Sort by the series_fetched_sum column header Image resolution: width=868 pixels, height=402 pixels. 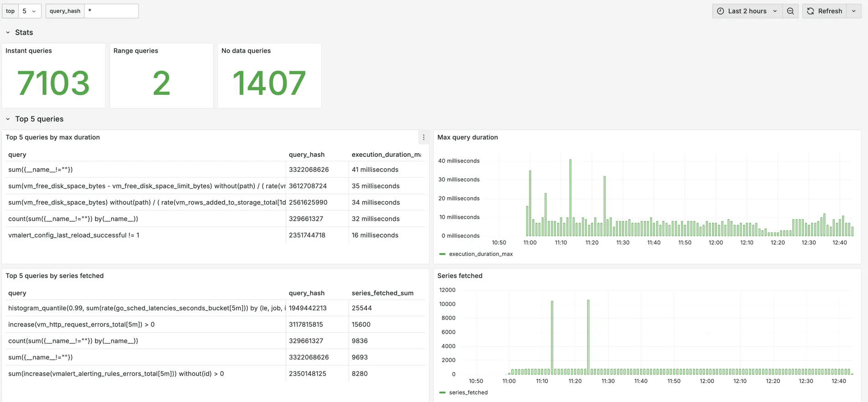(x=382, y=293)
